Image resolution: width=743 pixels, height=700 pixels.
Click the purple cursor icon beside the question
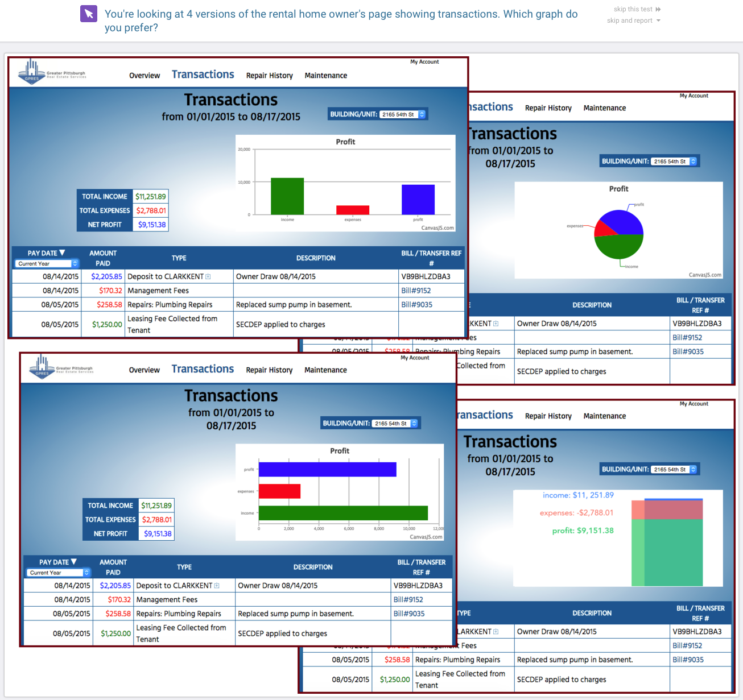tap(89, 14)
